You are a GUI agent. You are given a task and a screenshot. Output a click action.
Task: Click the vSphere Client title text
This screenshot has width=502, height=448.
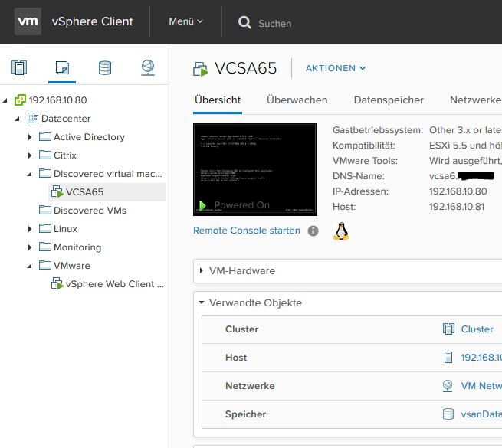click(92, 21)
